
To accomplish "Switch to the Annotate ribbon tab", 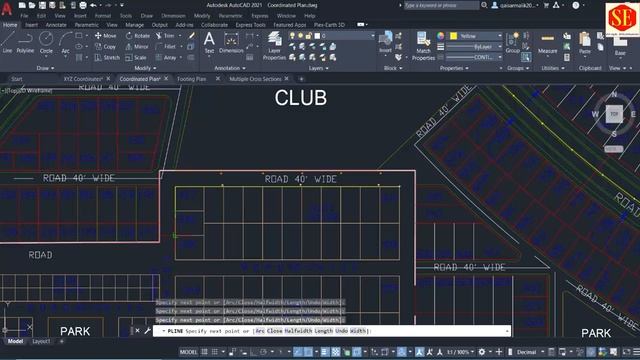I will pyautogui.click(x=56, y=25).
